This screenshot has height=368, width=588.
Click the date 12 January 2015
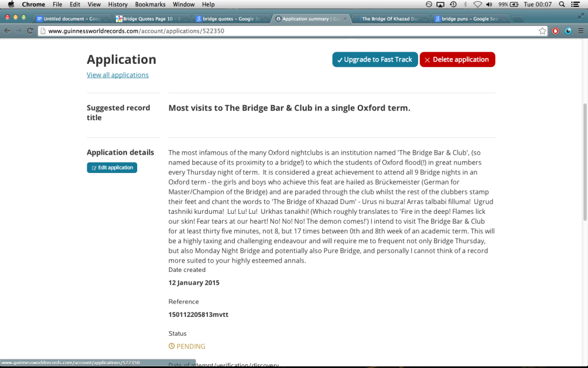tap(194, 282)
